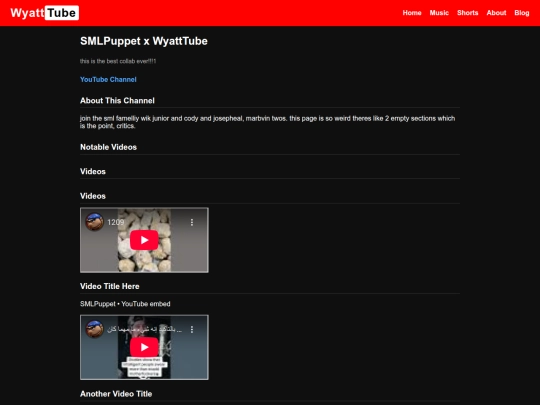Click the 'this is the best collab ever' tagline
Screen dimensions: 540x405
point(118,61)
